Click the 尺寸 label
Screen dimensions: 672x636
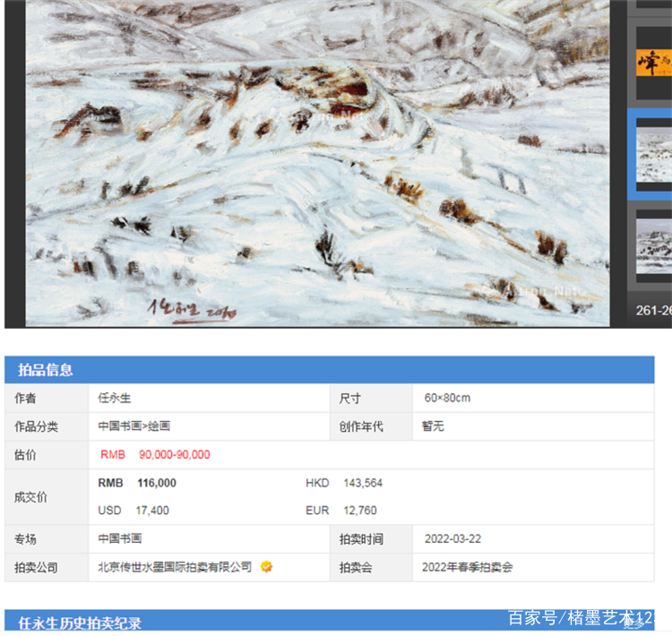click(x=350, y=398)
